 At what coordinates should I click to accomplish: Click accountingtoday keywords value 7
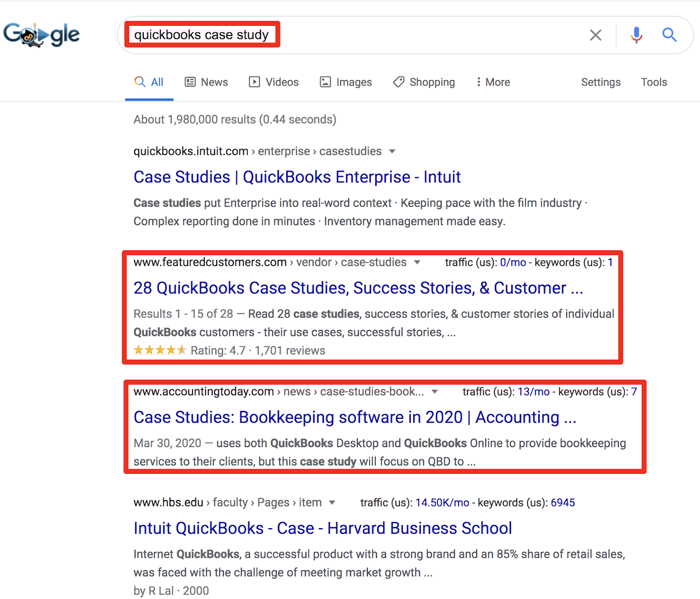point(634,392)
